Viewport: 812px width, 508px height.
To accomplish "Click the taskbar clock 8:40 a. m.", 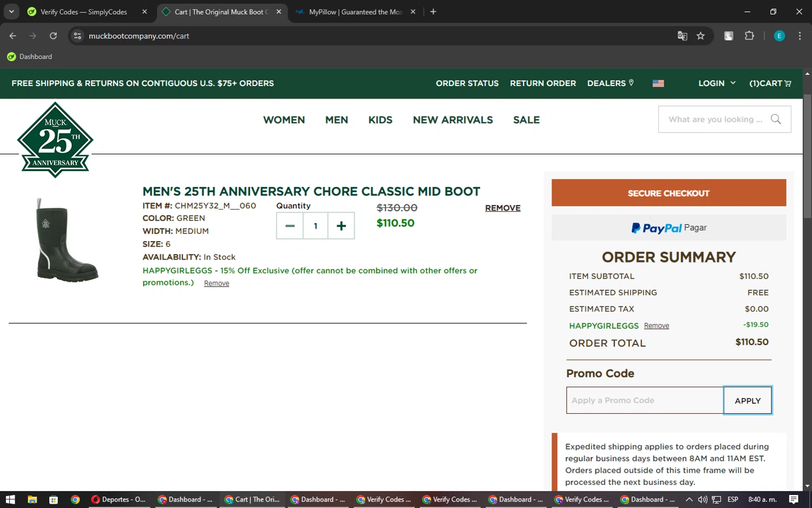I will (x=762, y=499).
